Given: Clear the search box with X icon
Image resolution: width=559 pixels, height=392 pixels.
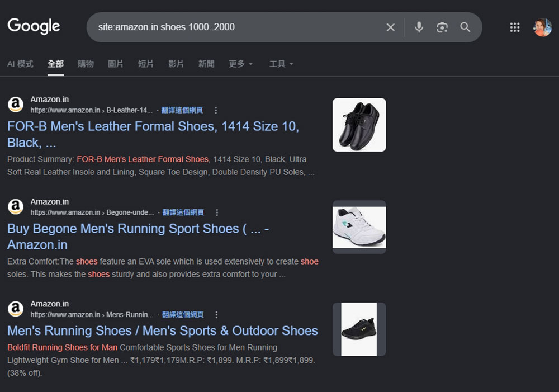Looking at the screenshot, I should coord(390,27).
